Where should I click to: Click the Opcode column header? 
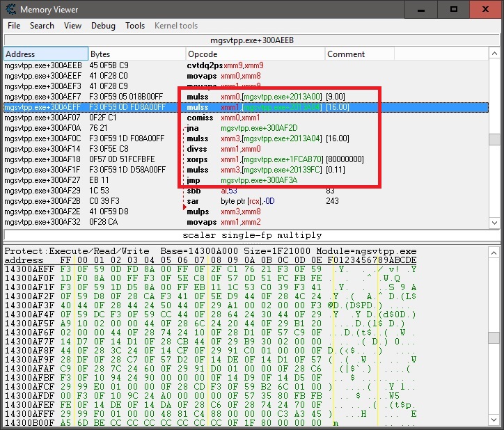(255, 54)
